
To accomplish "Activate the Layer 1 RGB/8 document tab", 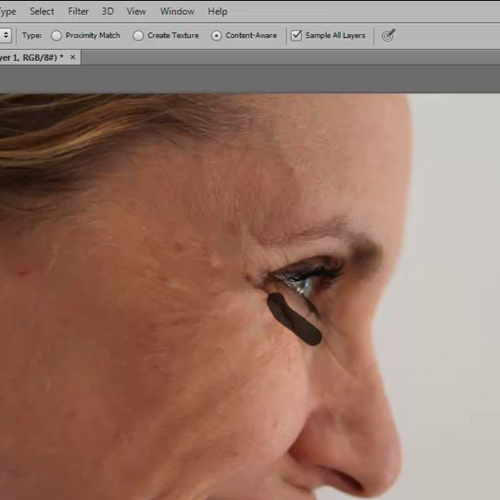I will (x=31, y=58).
